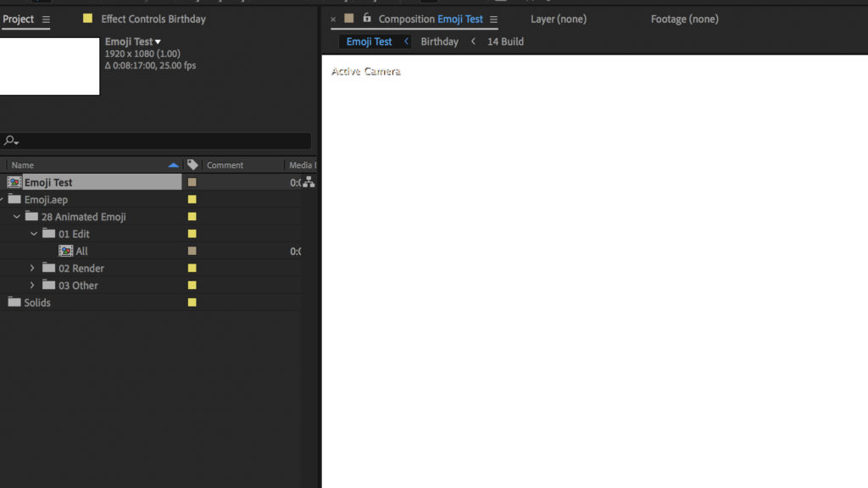Click the label tag column header icon
The image size is (868, 488).
(192, 165)
